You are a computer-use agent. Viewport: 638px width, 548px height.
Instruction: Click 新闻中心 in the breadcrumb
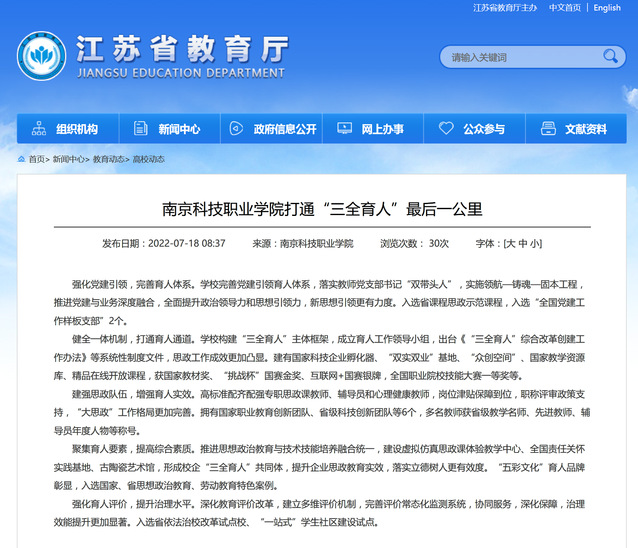(x=68, y=159)
